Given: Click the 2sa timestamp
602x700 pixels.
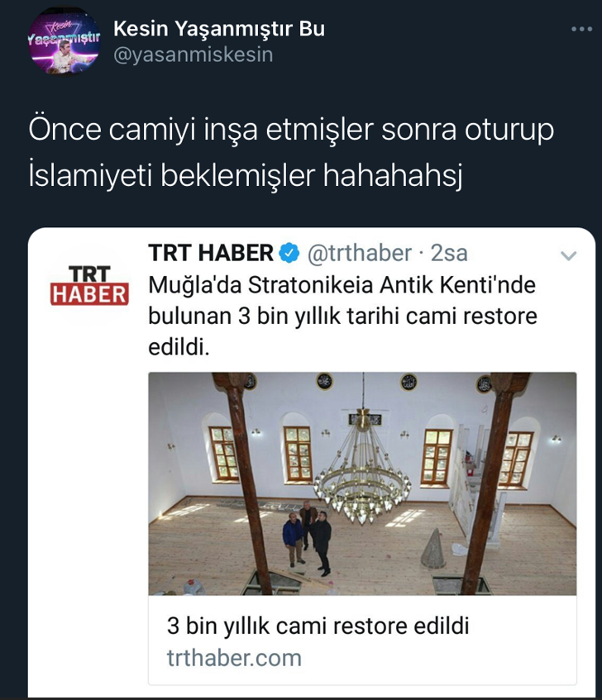Looking at the screenshot, I should (449, 253).
